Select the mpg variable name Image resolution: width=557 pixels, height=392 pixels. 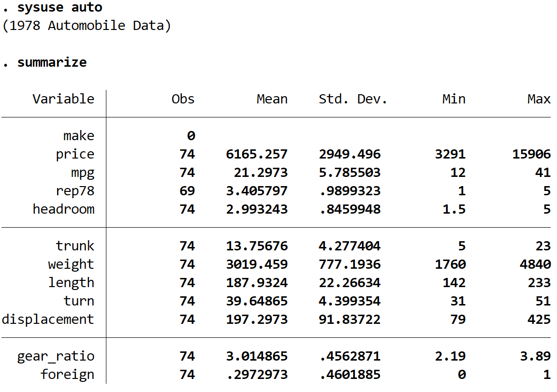click(83, 172)
